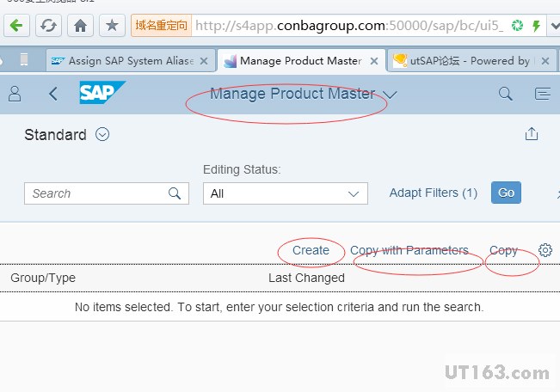The image size is (560, 392).
Task: Navigate back with SAP shell back arrow
Action: [x=52, y=95]
